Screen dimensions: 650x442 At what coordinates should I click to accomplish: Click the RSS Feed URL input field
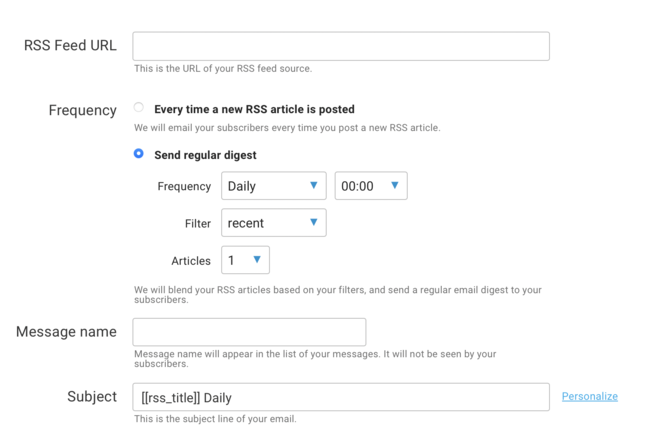point(341,47)
